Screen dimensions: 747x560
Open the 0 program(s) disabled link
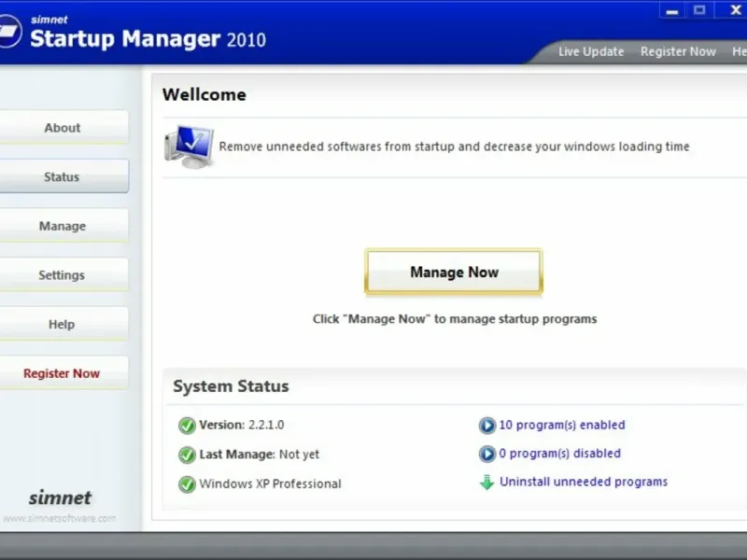point(559,454)
